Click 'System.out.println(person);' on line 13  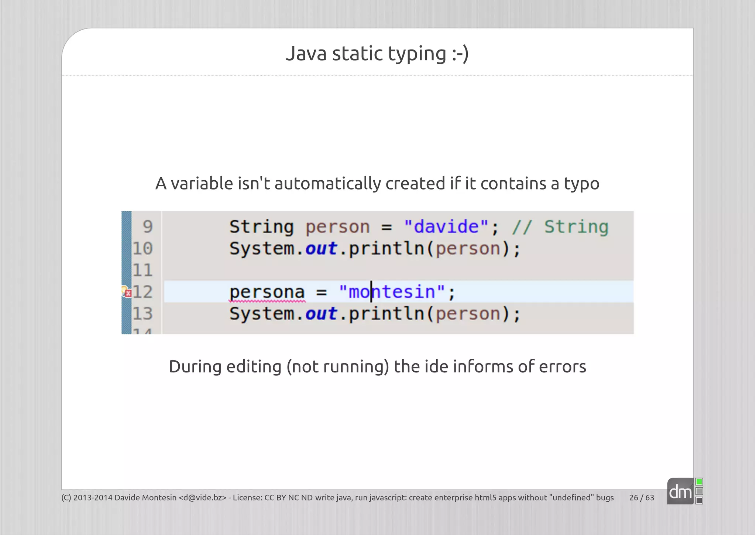pos(375,314)
